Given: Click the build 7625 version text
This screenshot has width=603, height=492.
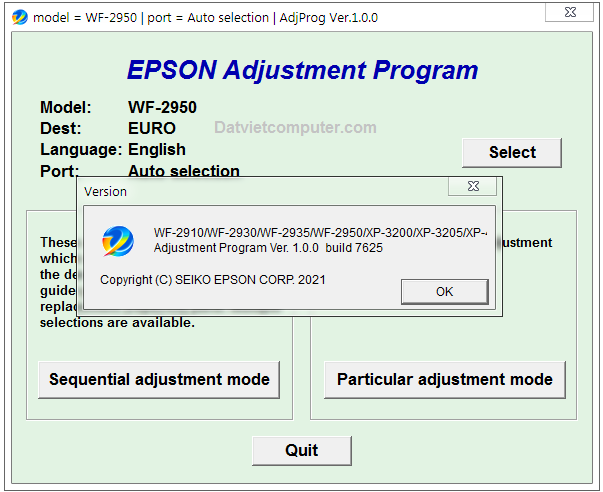Looking at the screenshot, I should (354, 247).
